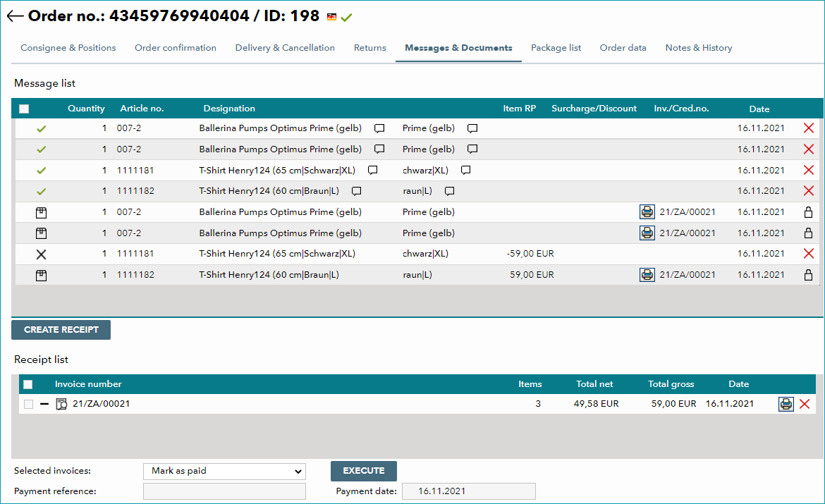
Task: Click the EXECUTE button
Action: pos(364,471)
